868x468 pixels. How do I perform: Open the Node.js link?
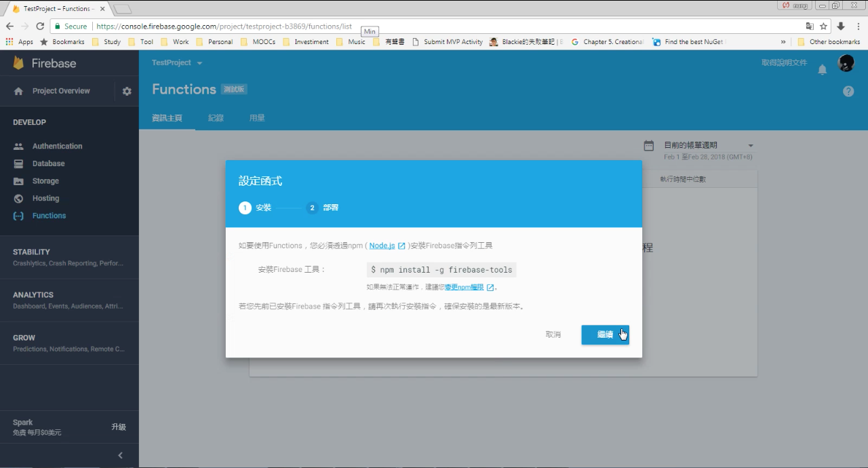point(382,246)
